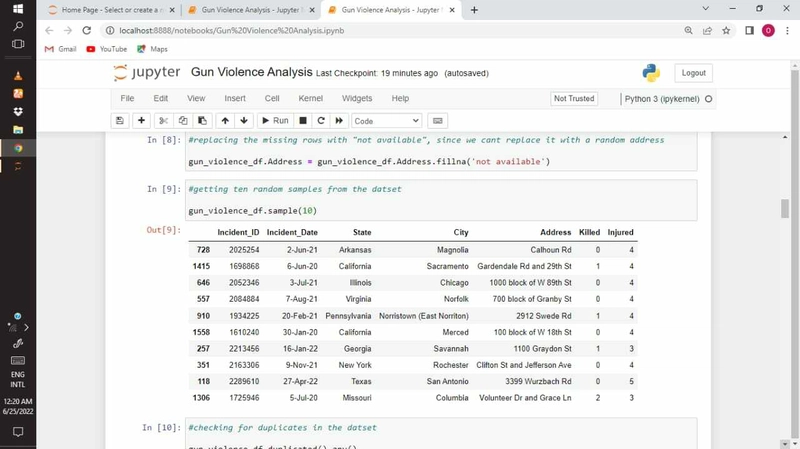Copy selected cells in the toolbar
Screen dimensions: 800x449
coord(183,121)
